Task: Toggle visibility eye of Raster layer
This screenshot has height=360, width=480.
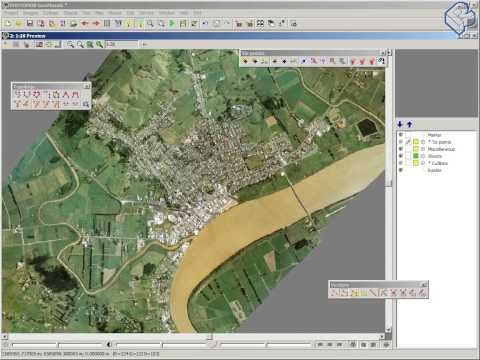Action: [401, 170]
